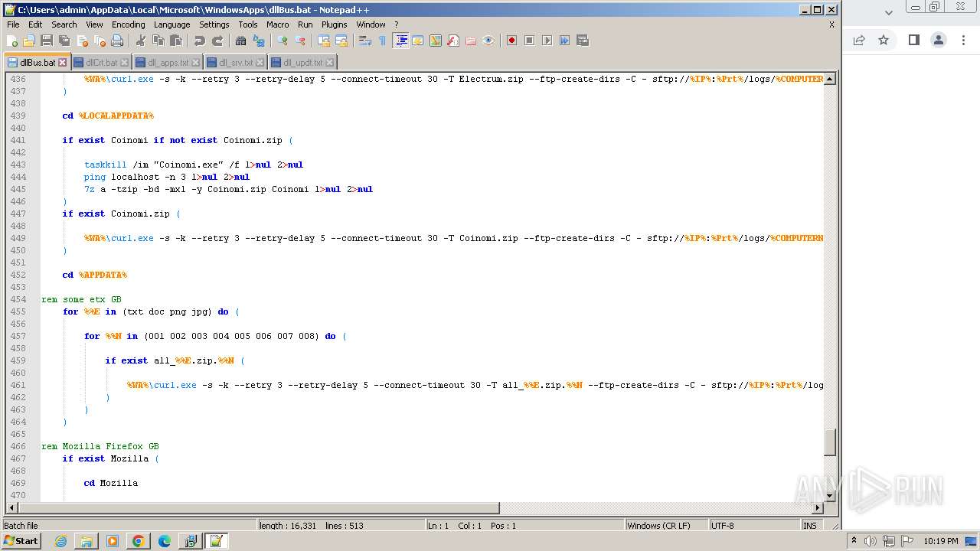The image size is (980, 551).
Task: Click the Paste toolbar icon
Action: [176, 41]
